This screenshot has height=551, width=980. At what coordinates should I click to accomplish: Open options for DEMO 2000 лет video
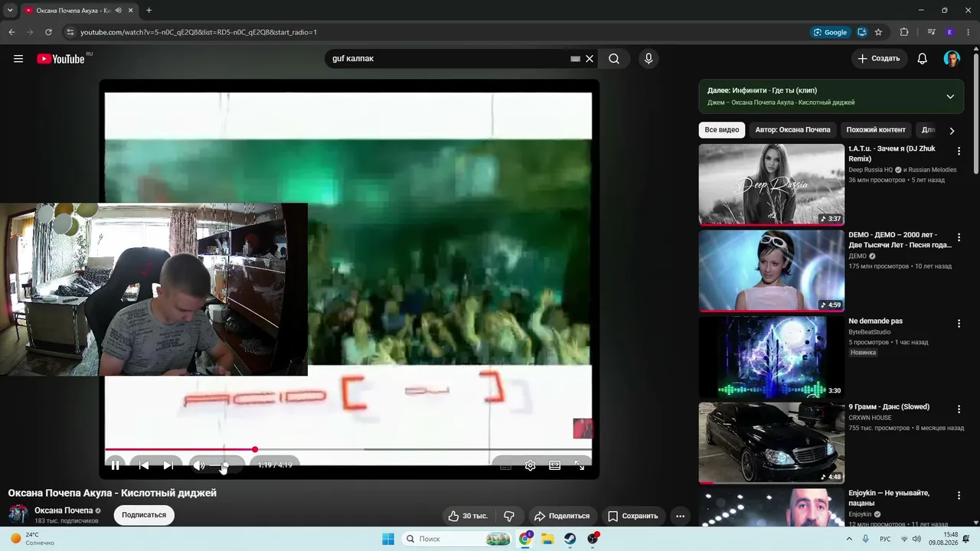[959, 238]
